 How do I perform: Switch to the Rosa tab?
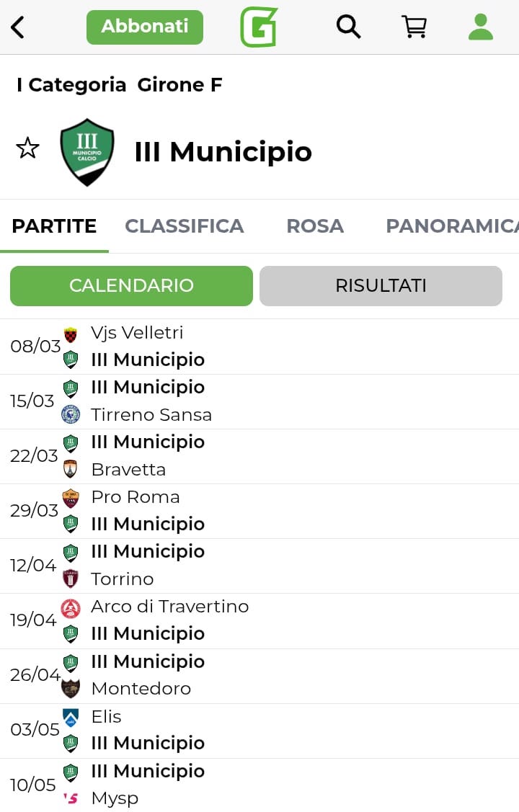pos(315,226)
